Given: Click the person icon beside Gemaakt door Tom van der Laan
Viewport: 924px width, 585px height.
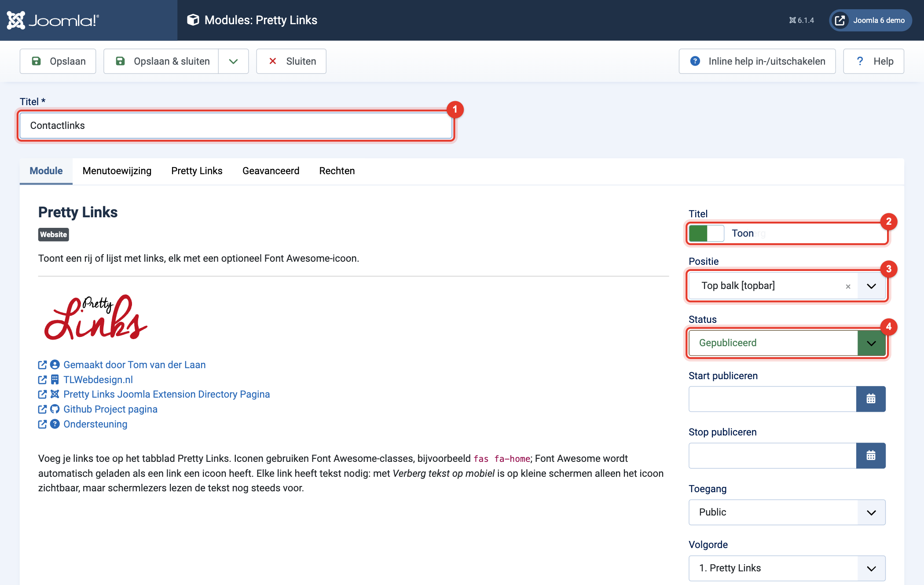Looking at the screenshot, I should tap(55, 365).
